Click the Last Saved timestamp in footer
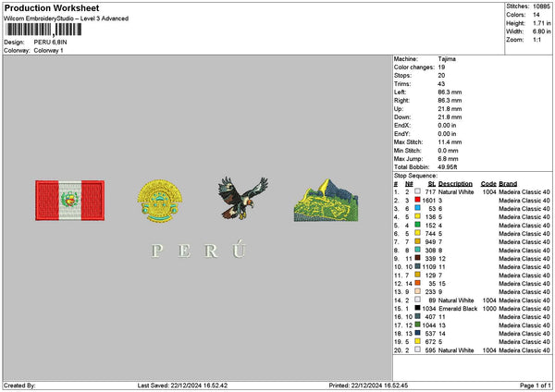 click(182, 386)
